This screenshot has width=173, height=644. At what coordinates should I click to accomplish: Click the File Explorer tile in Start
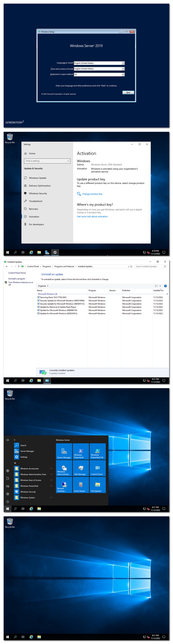(x=98, y=485)
